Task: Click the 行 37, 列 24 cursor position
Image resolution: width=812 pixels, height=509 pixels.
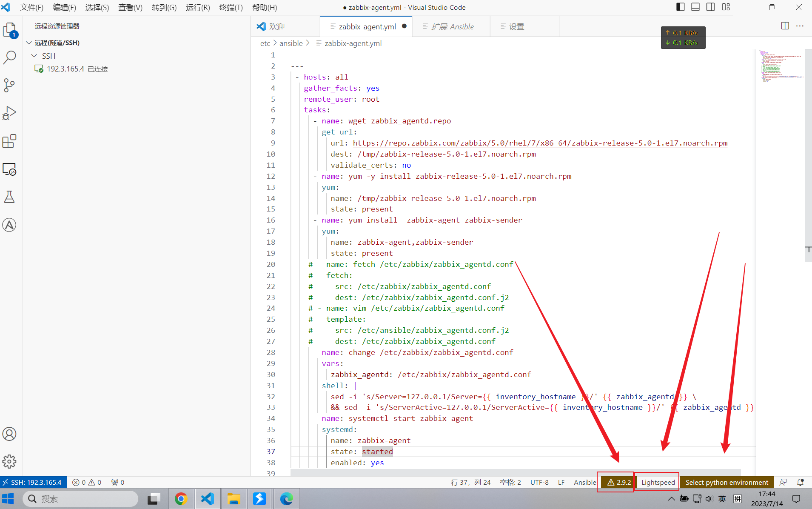Action: tap(471, 482)
